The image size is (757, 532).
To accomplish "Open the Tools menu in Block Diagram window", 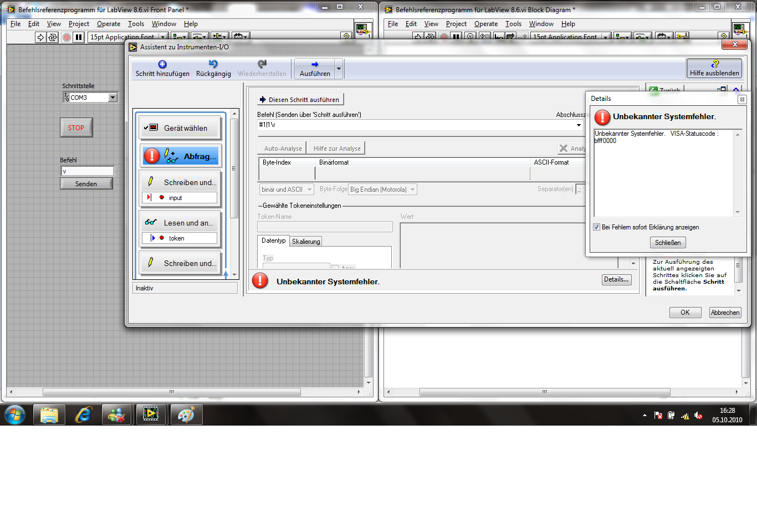I will click(x=513, y=24).
